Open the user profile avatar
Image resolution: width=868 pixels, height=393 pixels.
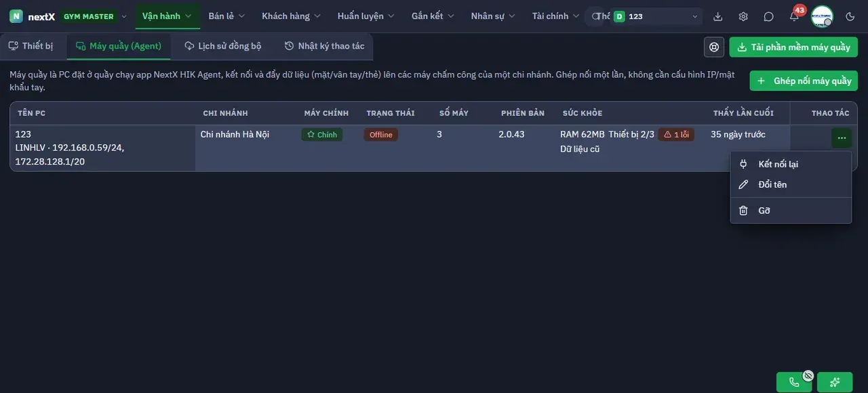[x=822, y=16]
